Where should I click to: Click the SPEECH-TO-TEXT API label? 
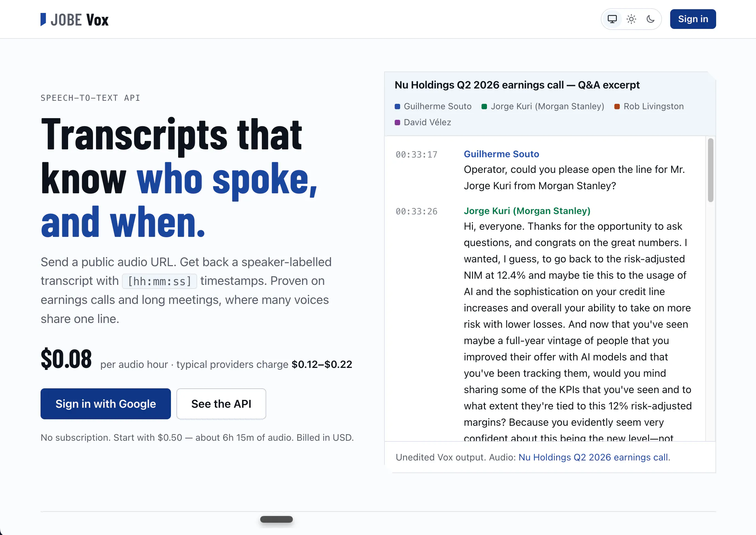[x=90, y=98]
